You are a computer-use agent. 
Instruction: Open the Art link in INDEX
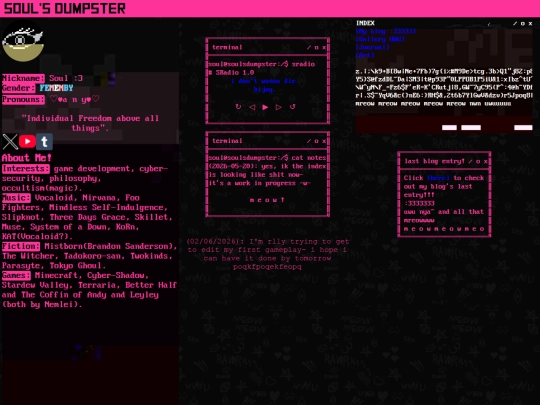365,55
